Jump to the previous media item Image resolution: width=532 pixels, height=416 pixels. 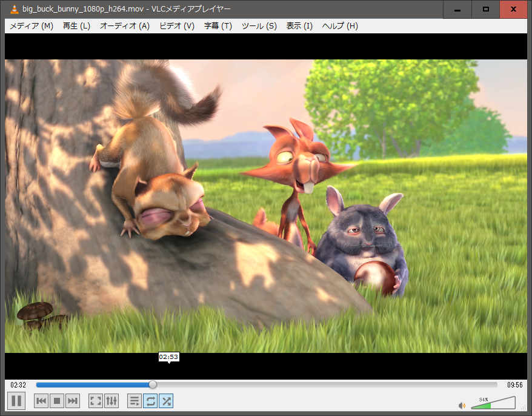pos(41,401)
